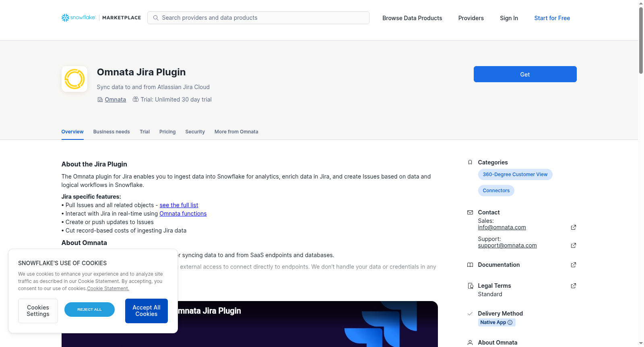Click the Delivery Method checkmark icon

[x=470, y=314]
